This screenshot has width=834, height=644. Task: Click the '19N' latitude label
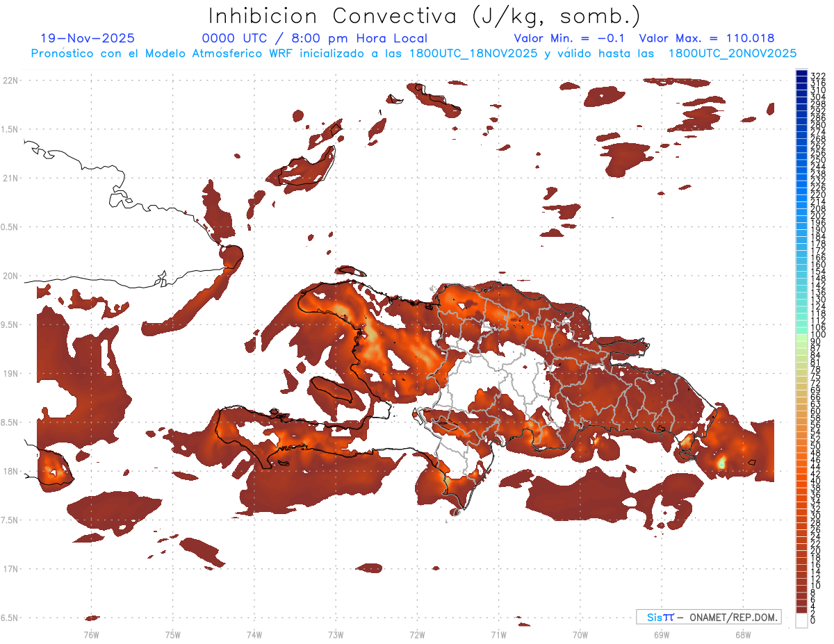[x=11, y=373]
